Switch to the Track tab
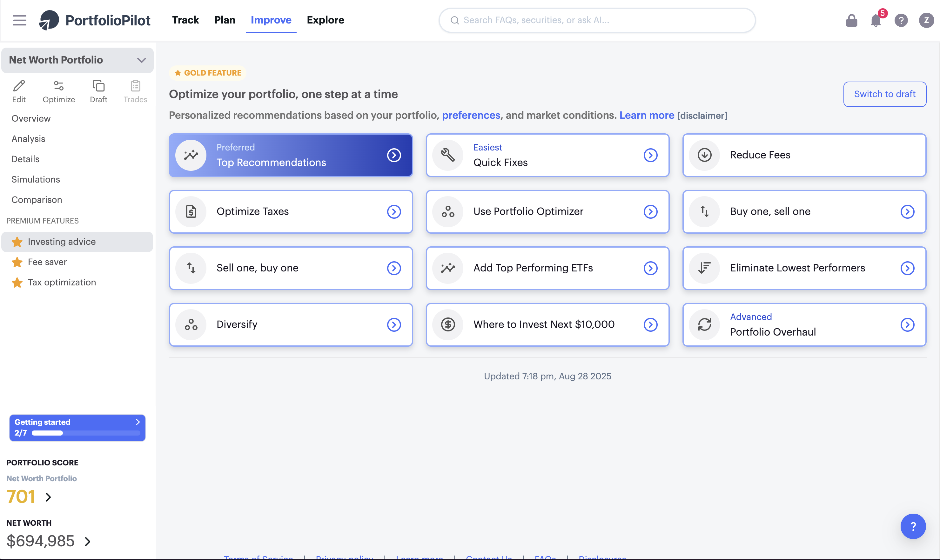This screenshot has width=940, height=560. pyautogui.click(x=185, y=20)
